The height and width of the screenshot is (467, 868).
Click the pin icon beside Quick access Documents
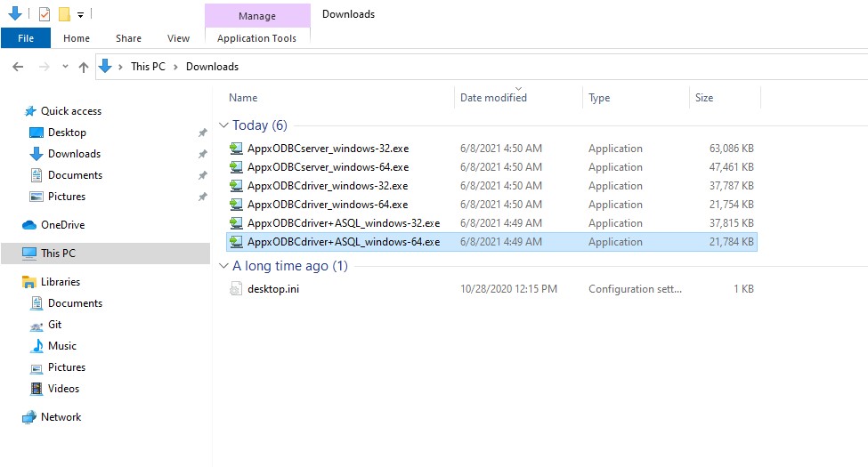coord(203,175)
